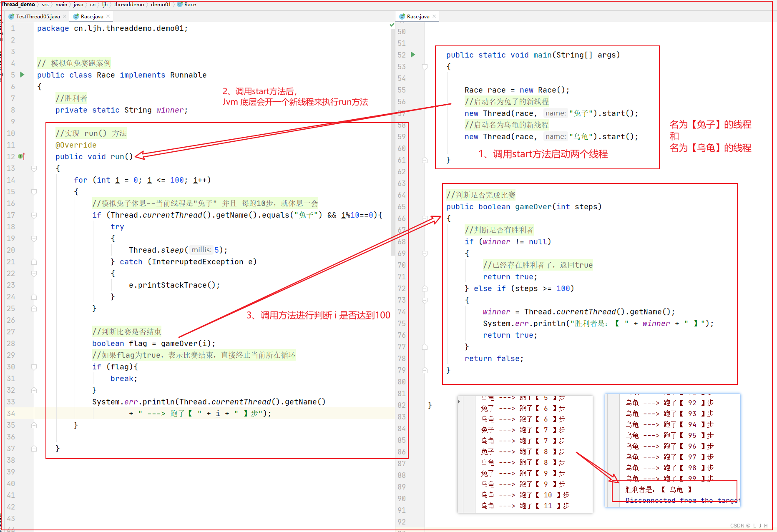Click the 'Disconnected from the target' console text
Screen dimensions: 777x532
pos(683,500)
